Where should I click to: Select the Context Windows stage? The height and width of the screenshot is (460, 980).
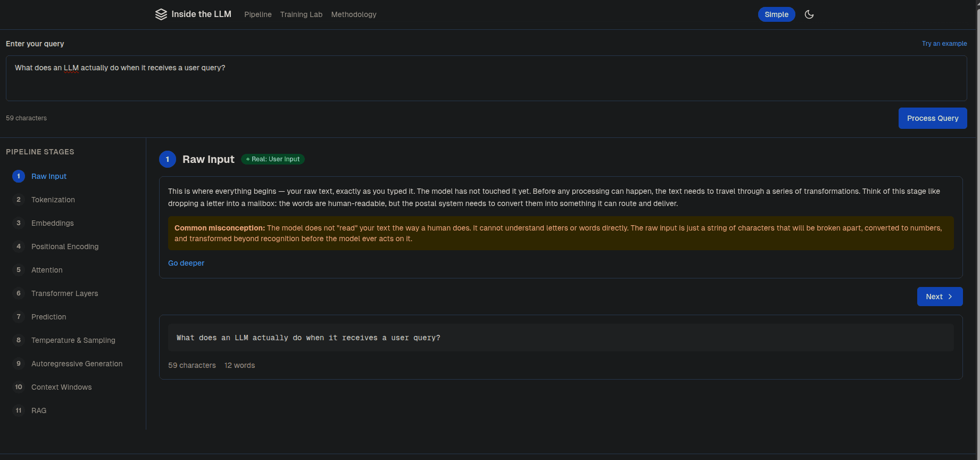73,387
